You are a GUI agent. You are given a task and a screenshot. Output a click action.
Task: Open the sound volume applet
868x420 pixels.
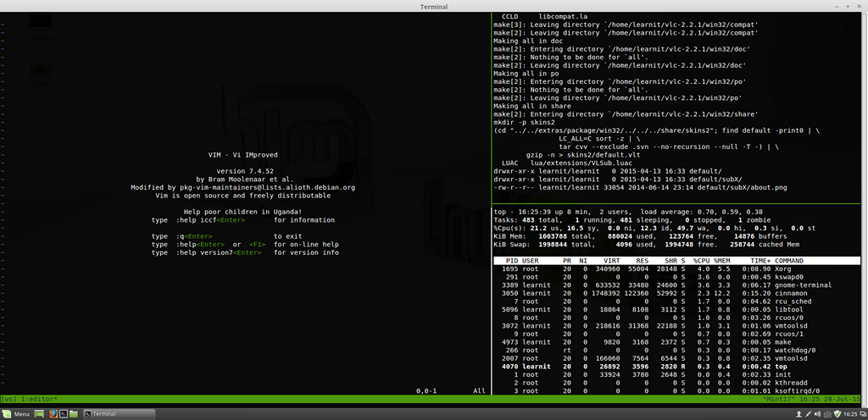(818, 414)
